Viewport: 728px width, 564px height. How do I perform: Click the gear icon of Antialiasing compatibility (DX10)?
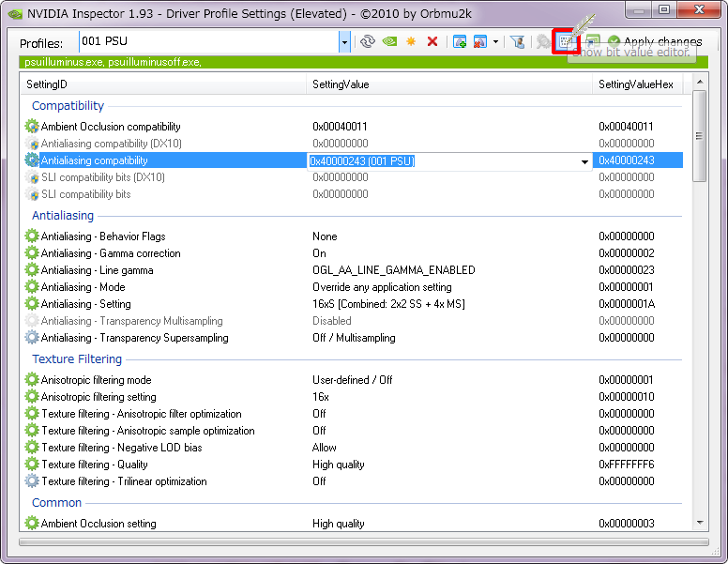[32, 144]
